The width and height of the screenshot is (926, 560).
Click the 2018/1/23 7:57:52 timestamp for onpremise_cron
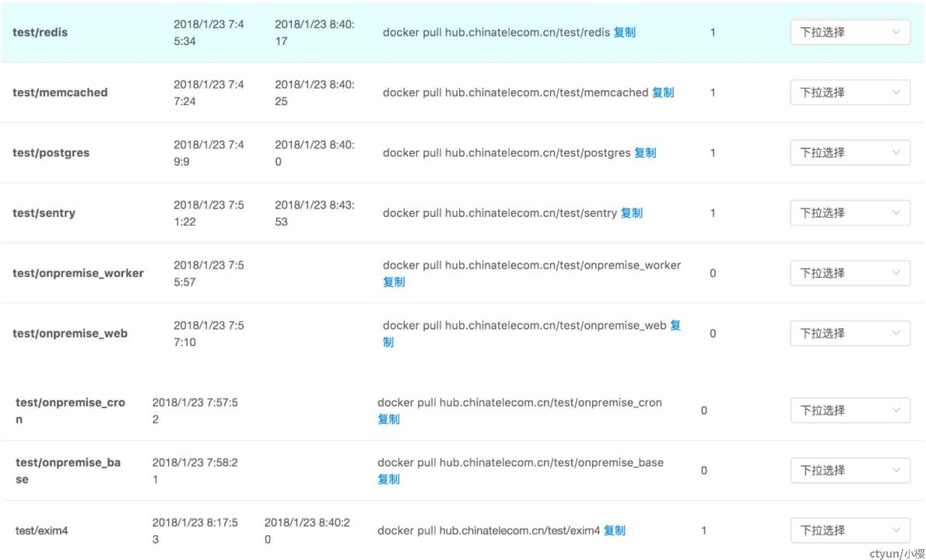(195, 411)
